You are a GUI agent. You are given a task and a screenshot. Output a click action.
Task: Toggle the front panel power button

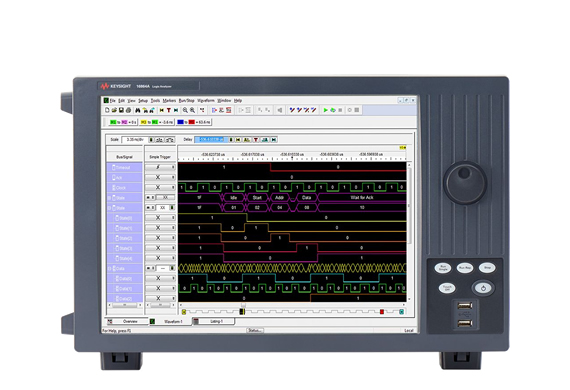coord(483,288)
